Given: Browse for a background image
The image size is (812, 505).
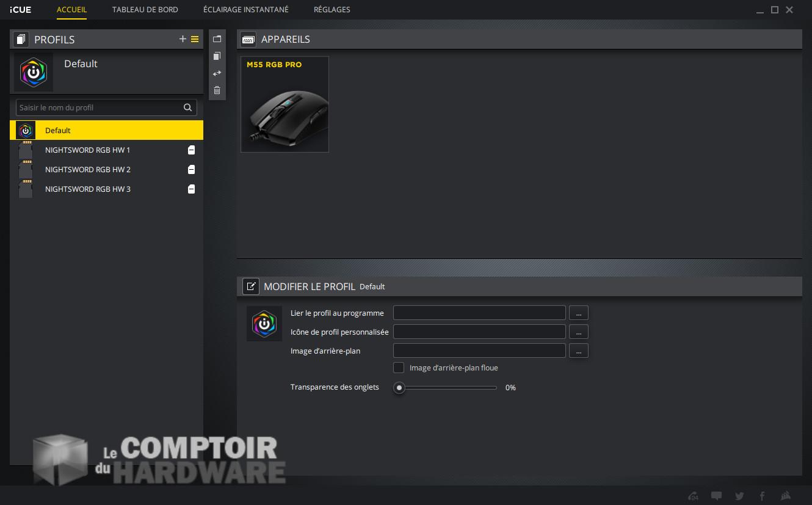Looking at the screenshot, I should point(578,351).
